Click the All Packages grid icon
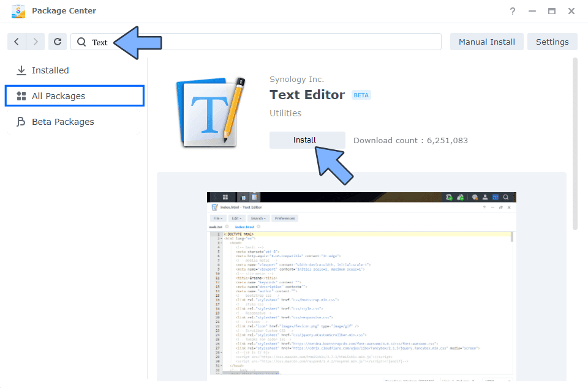The width and height of the screenshot is (588, 388). [21, 96]
